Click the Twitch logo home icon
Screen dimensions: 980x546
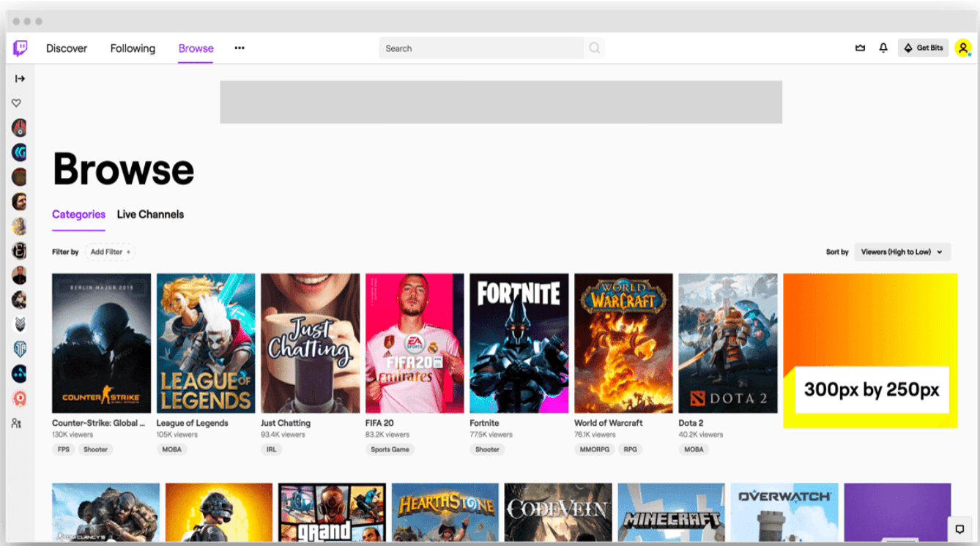[21, 48]
